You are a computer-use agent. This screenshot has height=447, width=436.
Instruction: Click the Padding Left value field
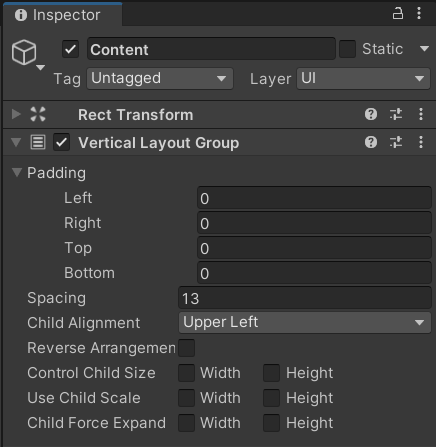314,198
